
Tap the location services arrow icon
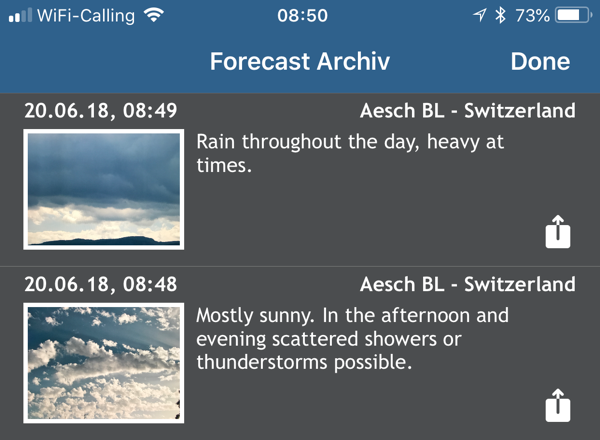coord(479,15)
